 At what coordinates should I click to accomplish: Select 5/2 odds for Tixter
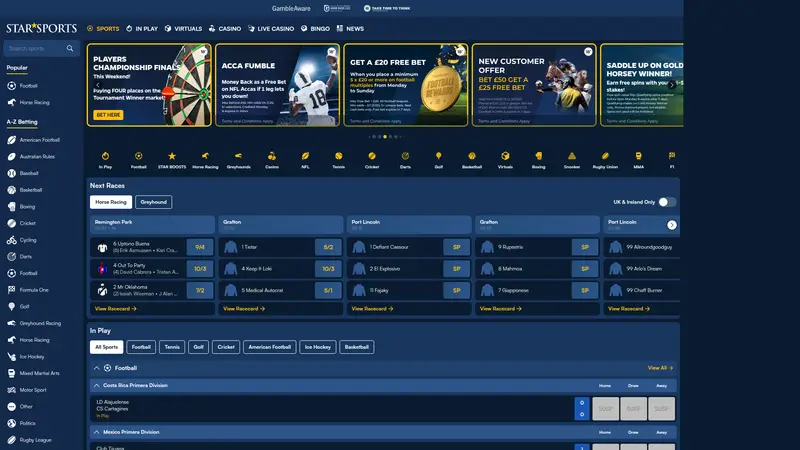click(328, 247)
